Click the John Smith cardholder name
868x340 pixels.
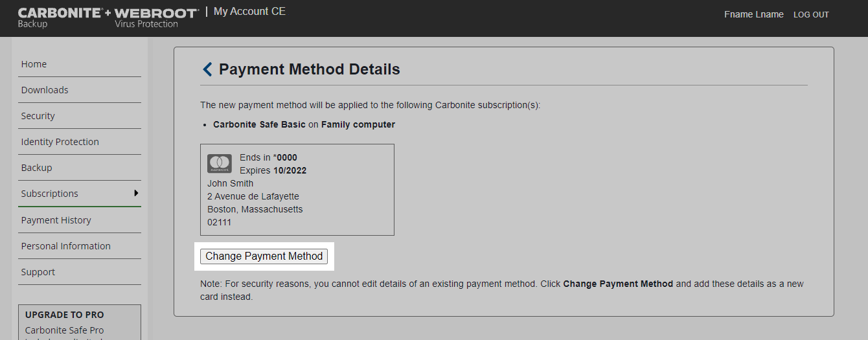pos(230,183)
